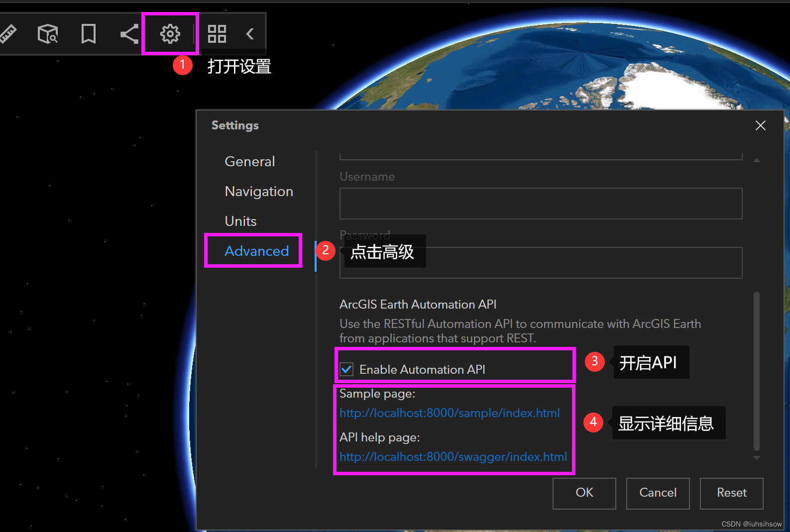The image size is (790, 532).
Task: Select the measure ruler tool icon
Action: point(7,34)
